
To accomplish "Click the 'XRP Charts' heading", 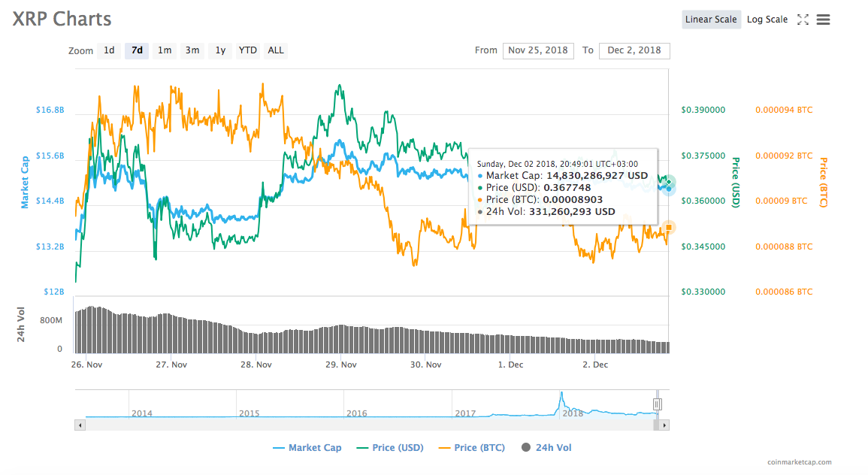I will click(x=62, y=19).
